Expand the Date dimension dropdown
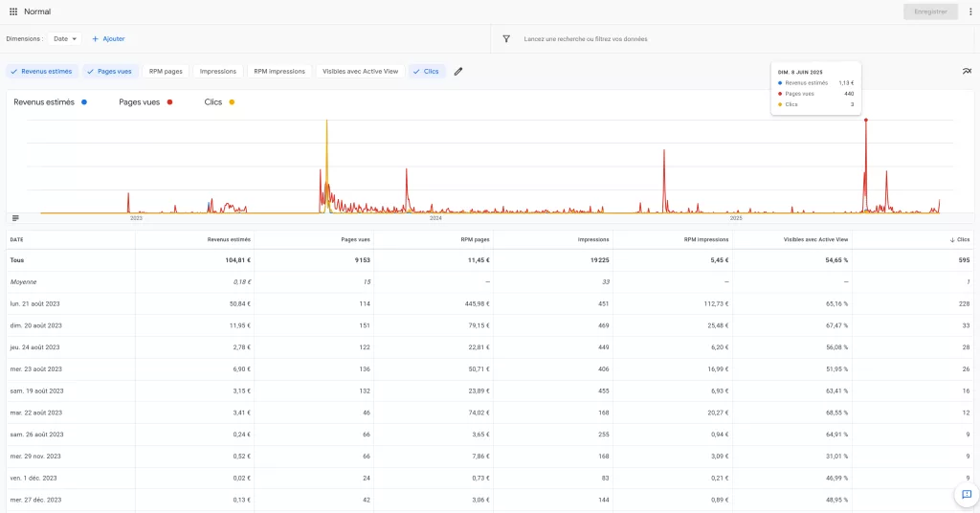Screen dimensions: 980x513 tap(66, 38)
